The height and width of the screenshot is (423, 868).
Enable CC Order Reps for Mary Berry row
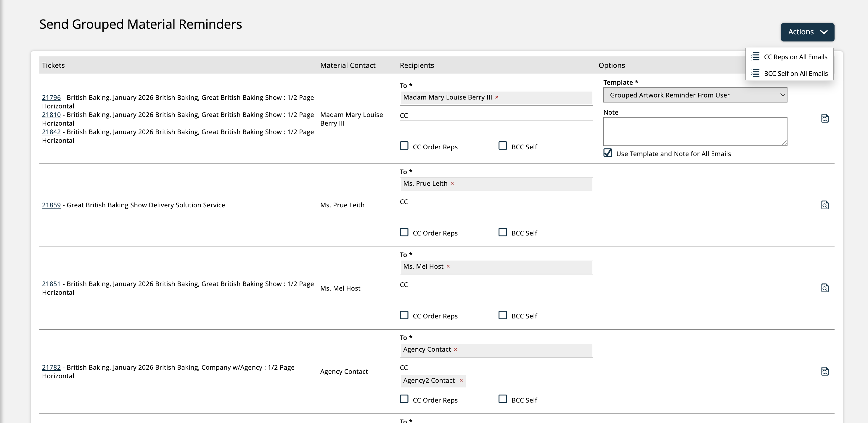coord(404,146)
